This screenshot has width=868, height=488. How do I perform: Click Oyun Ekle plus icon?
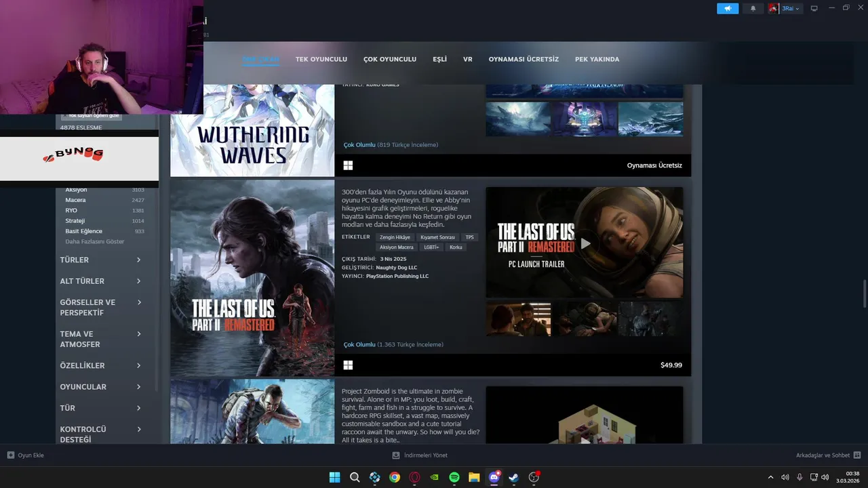[x=11, y=455]
